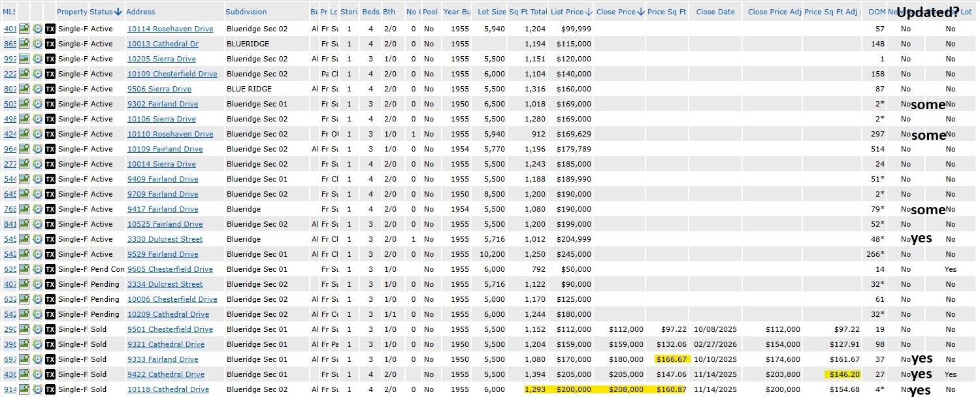Open photos icon for 9605 Chesterfield Drive
Screen dimensions: 980x407
coord(24,269)
